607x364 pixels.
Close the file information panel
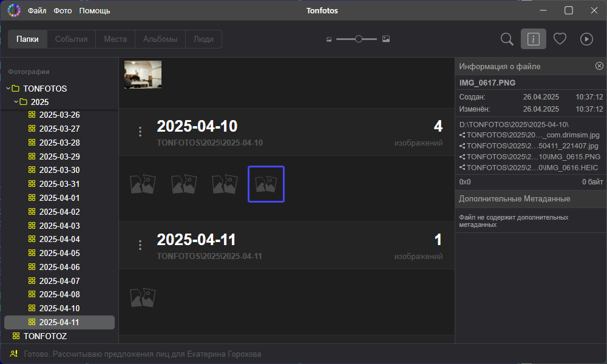599,66
